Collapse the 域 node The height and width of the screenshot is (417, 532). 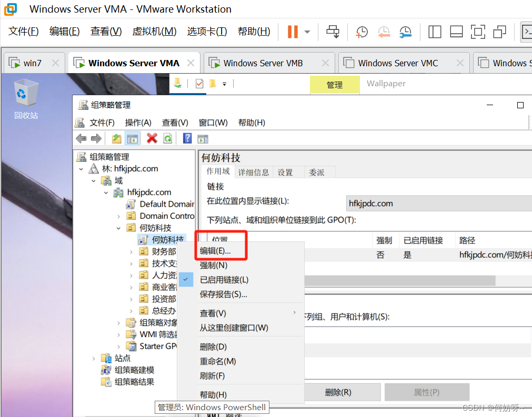click(x=94, y=181)
